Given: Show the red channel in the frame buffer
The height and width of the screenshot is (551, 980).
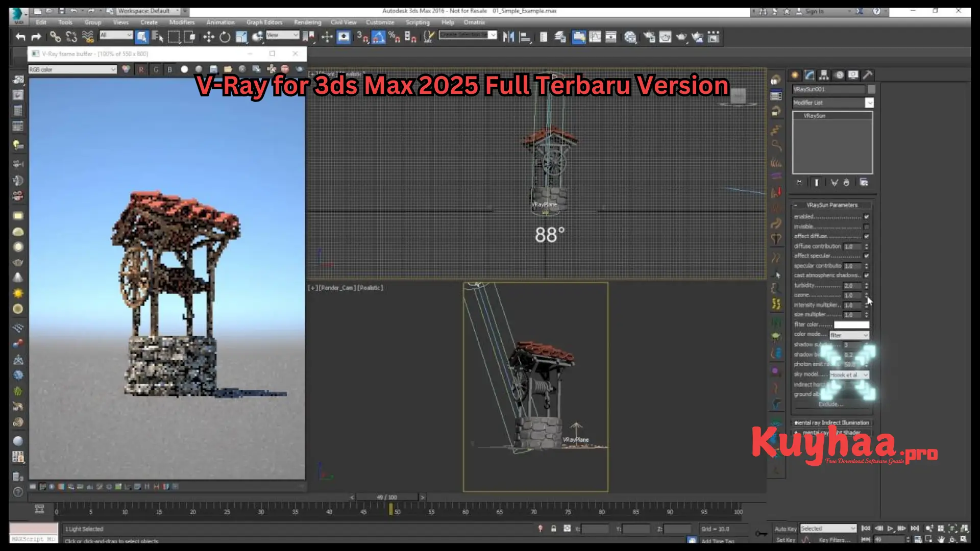Looking at the screenshot, I should click(141, 69).
